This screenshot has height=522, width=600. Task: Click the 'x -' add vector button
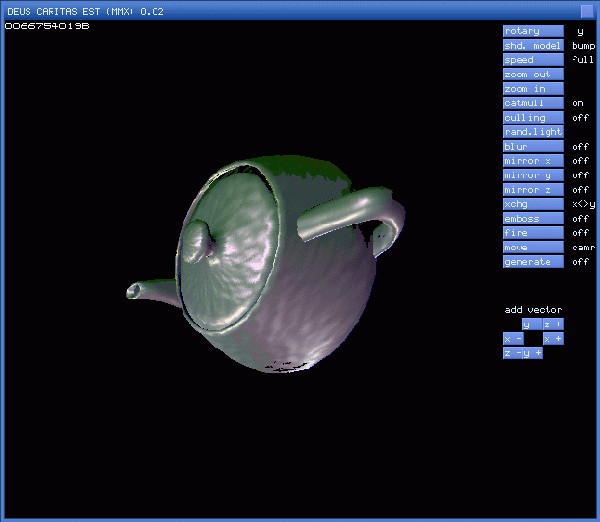point(512,339)
